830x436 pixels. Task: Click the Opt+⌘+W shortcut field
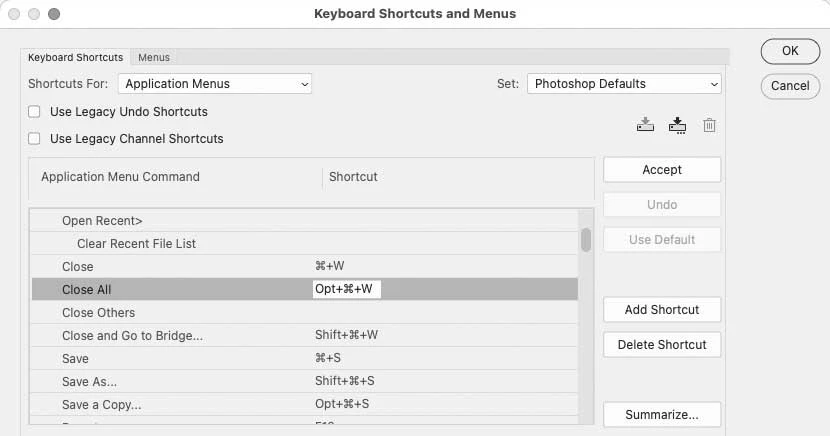pyautogui.click(x=345, y=290)
